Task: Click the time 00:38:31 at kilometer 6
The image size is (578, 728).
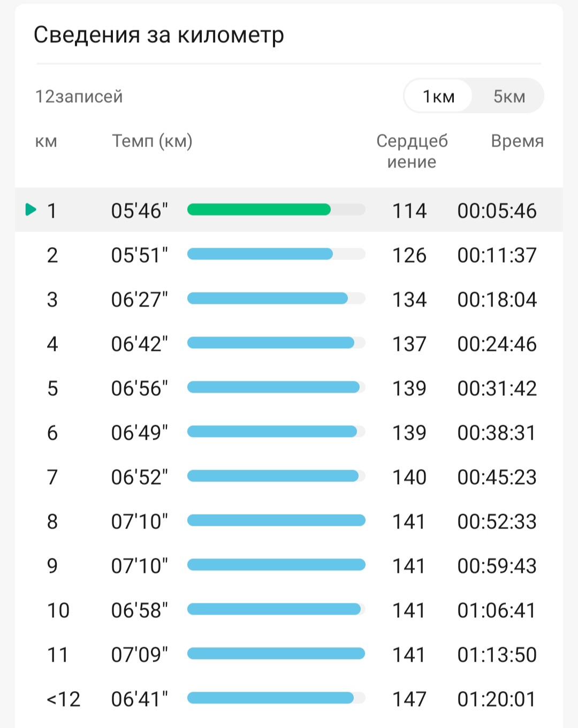Action: click(x=497, y=433)
